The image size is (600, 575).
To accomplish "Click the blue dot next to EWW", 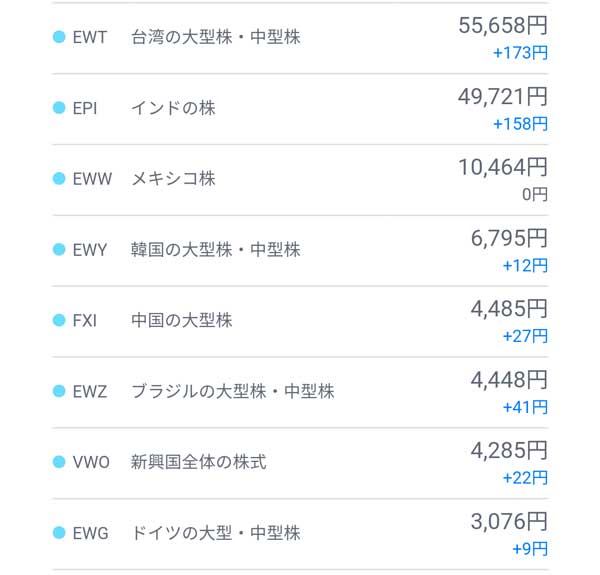I will [x=58, y=180].
